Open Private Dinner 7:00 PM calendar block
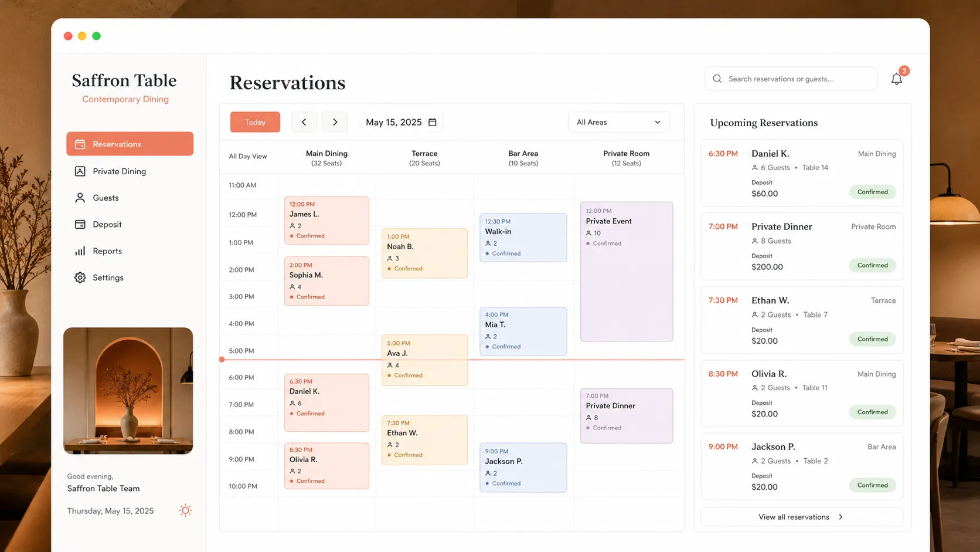980x552 pixels. (x=626, y=416)
